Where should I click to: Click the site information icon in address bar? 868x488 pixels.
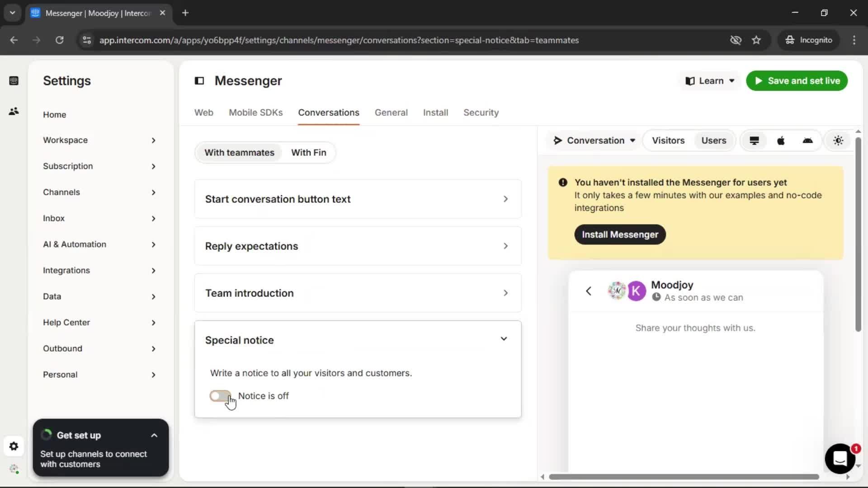87,40
